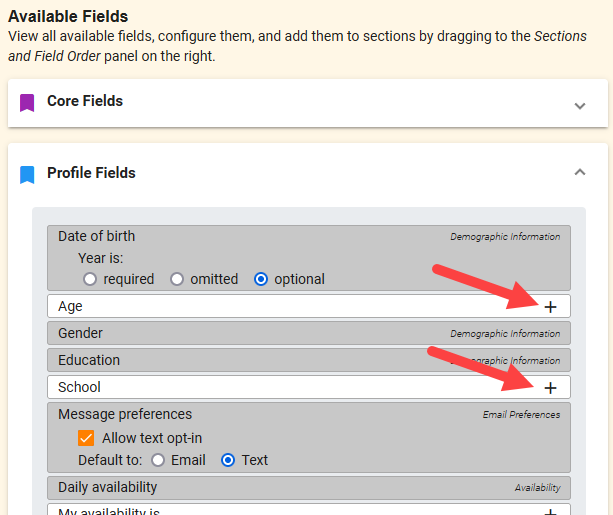Viewport: 613px width, 515px height.
Task: Select the Daily availability field row
Action: [309, 488]
